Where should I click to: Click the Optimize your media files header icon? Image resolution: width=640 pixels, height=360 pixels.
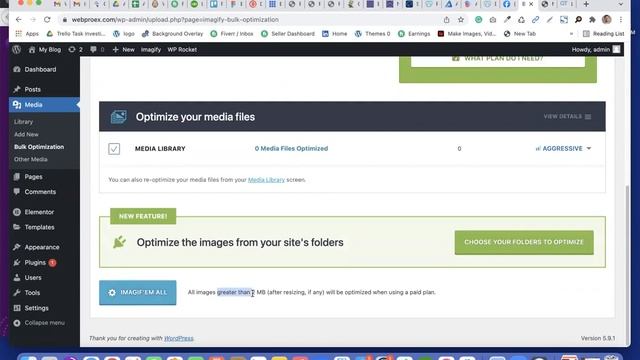119,117
